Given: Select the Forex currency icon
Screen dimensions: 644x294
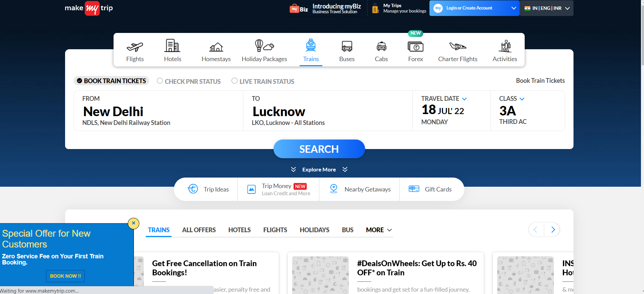Looking at the screenshot, I should [x=416, y=47].
